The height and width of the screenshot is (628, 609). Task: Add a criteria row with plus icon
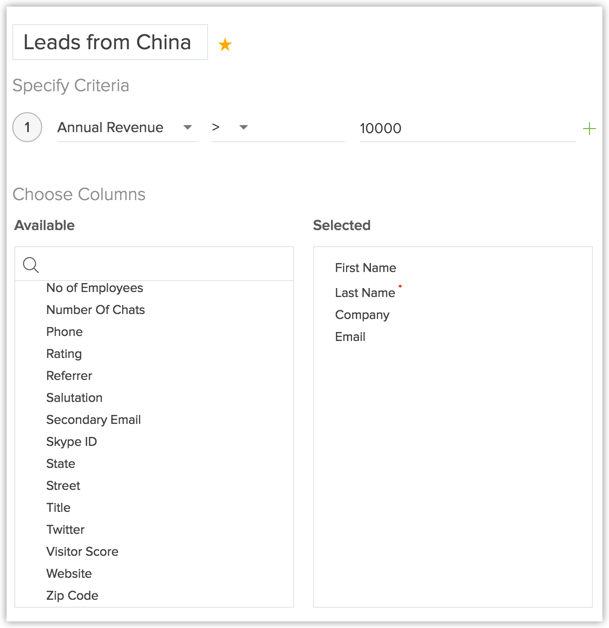point(589,128)
